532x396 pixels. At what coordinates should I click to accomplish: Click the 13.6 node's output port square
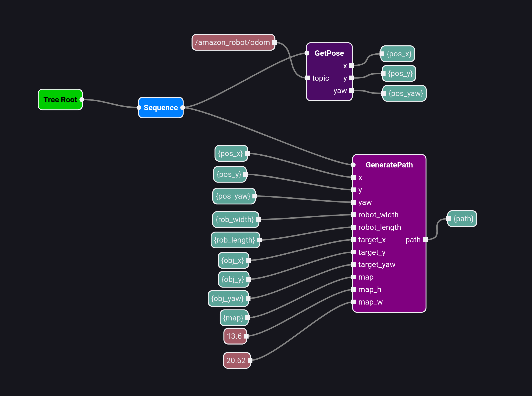point(246,336)
